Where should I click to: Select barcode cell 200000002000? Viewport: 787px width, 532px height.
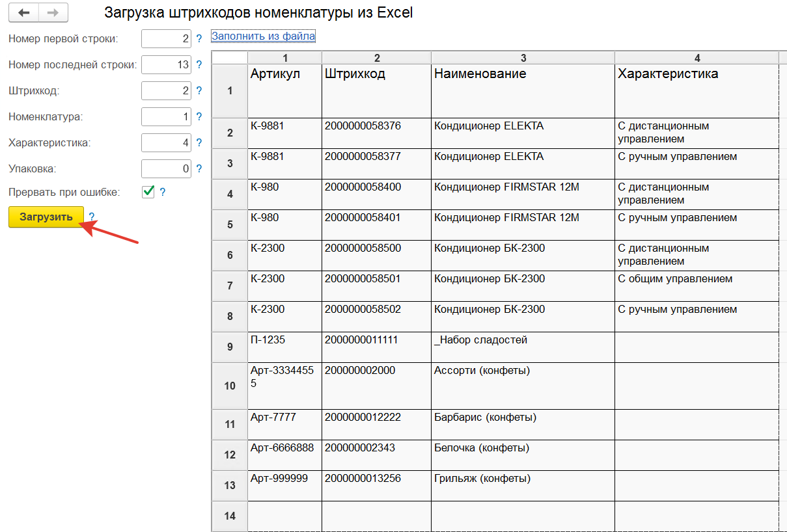pyautogui.click(x=377, y=386)
